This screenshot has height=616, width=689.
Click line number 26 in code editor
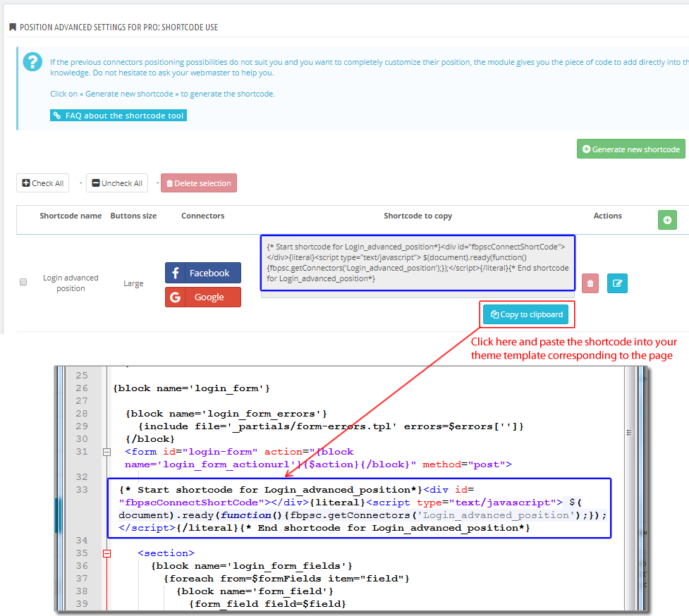[82, 388]
